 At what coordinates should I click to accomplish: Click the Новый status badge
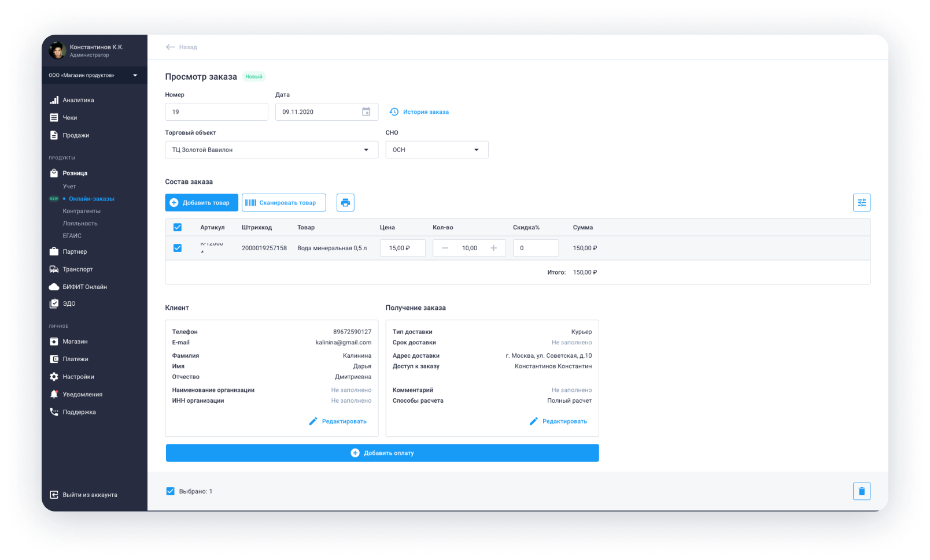point(253,76)
